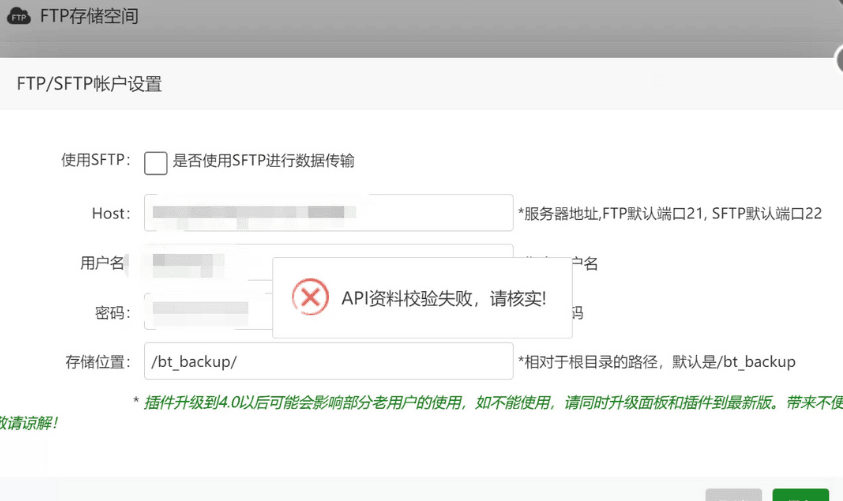This screenshot has height=501, width=843.
Task: Click the 'FTP存储空间' window title
Action: click(x=89, y=16)
